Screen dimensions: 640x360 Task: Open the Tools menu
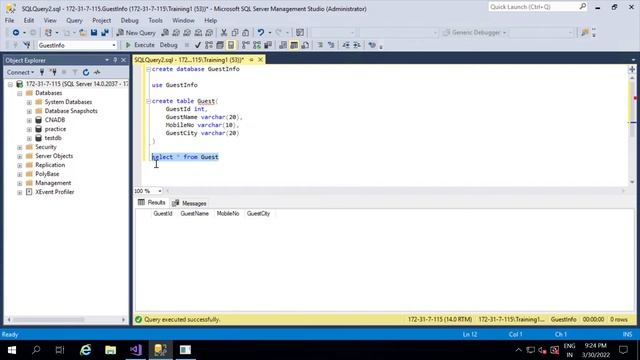pos(155,20)
